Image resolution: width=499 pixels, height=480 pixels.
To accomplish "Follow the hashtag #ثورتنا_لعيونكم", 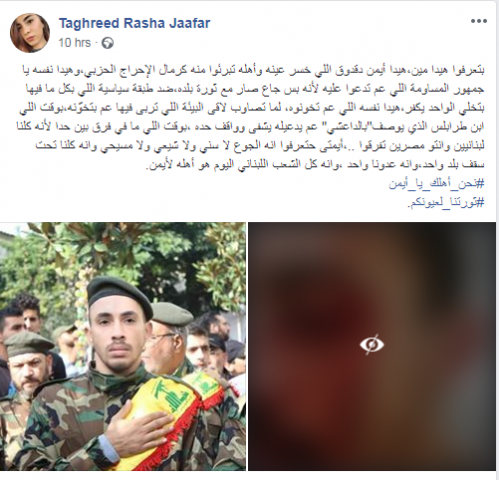I will point(445,202).
